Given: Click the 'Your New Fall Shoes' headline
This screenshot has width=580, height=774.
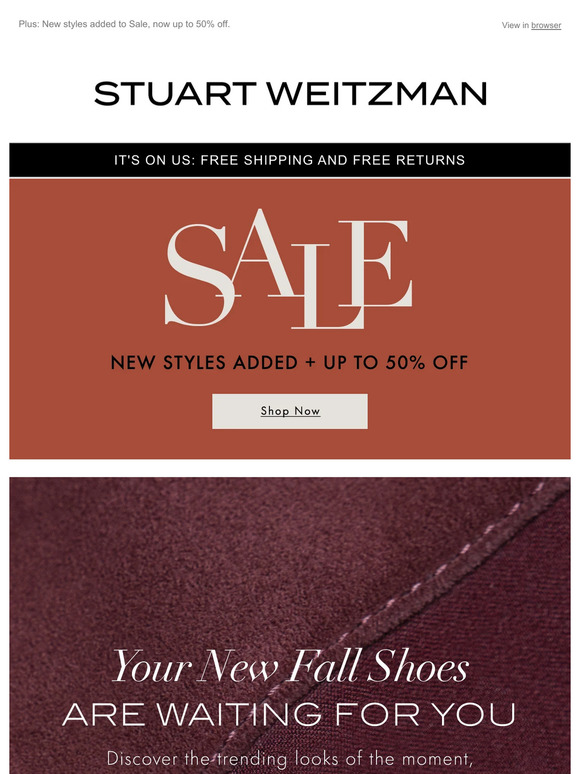Looking at the screenshot, I should pos(290,667).
